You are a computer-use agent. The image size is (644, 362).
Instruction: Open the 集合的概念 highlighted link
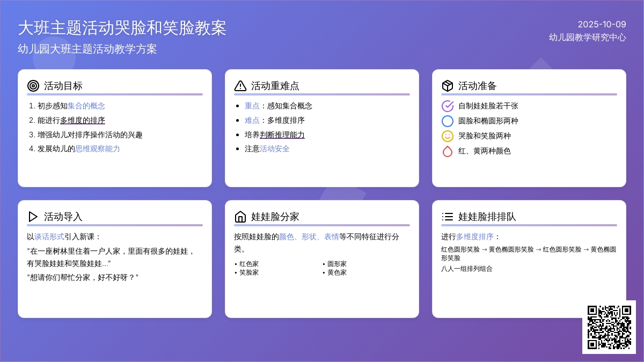(x=86, y=106)
